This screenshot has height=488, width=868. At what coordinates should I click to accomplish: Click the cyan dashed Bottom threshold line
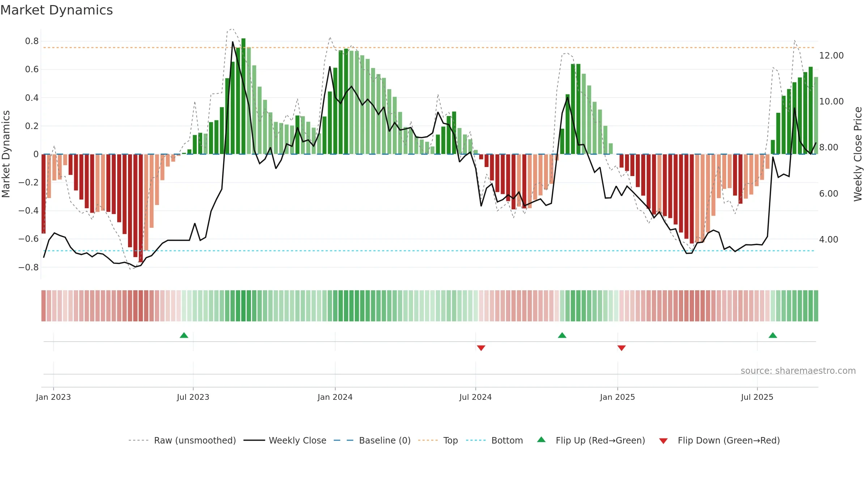pyautogui.click(x=429, y=251)
